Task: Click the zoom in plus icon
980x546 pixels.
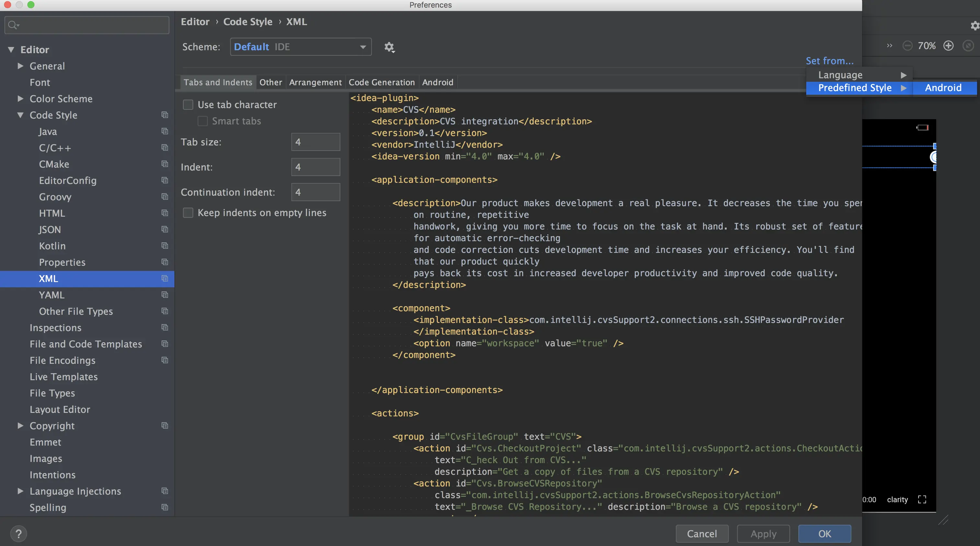Action: (948, 46)
